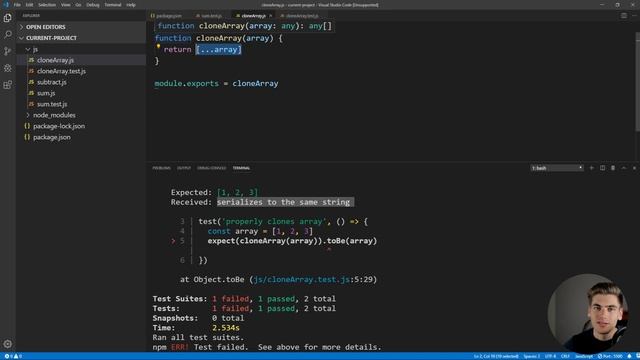Image resolution: width=640 pixels, height=360 pixels.
Task: Switch to the Debug Console panel tab
Action: [x=211, y=168]
